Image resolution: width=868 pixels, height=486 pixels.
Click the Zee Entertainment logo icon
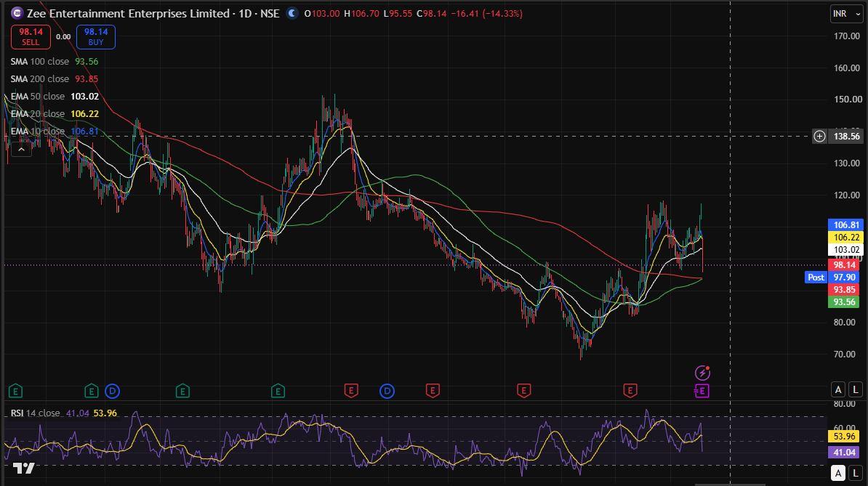tap(17, 13)
